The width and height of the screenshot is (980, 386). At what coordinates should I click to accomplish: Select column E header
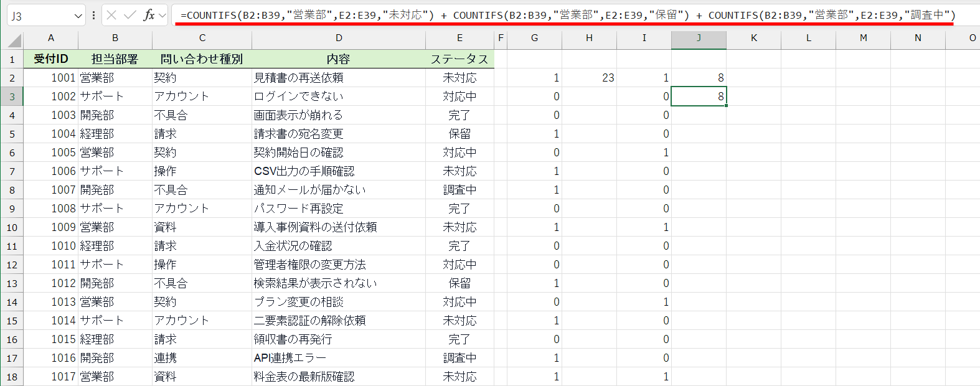pyautogui.click(x=460, y=38)
